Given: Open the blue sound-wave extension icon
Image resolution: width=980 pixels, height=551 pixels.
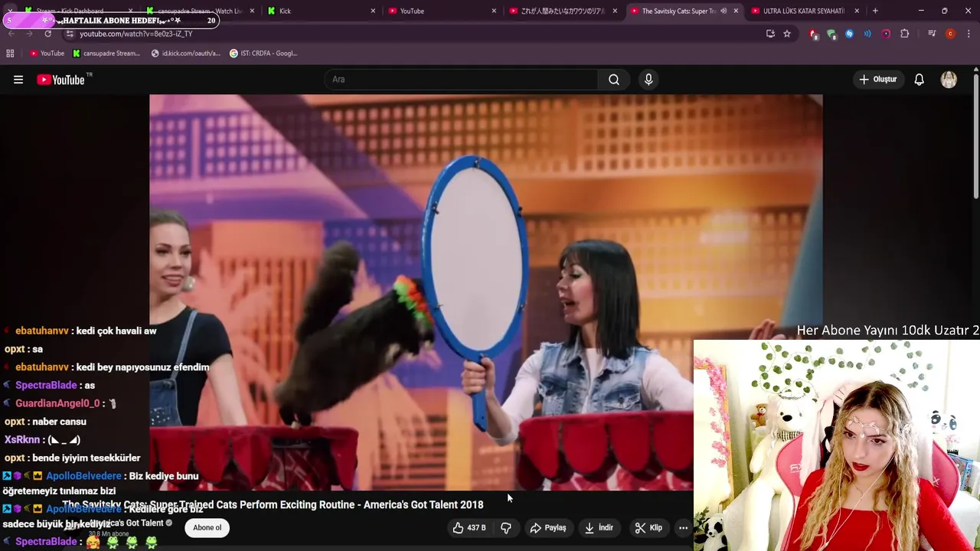Looking at the screenshot, I should [867, 34].
